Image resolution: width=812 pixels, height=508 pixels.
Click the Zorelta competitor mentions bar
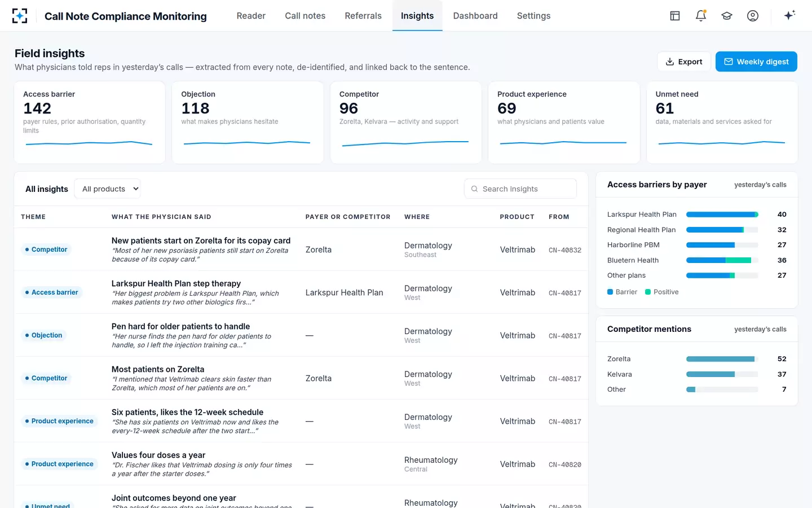(722, 359)
